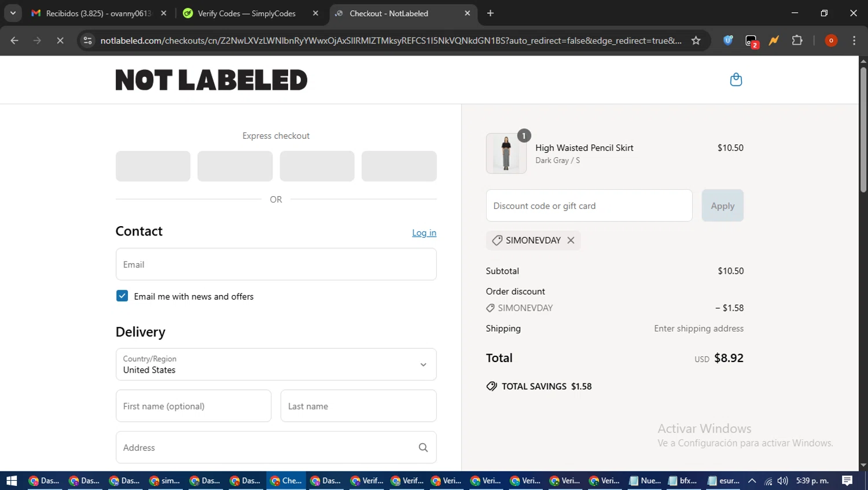Click the Apply discount button

723,205
